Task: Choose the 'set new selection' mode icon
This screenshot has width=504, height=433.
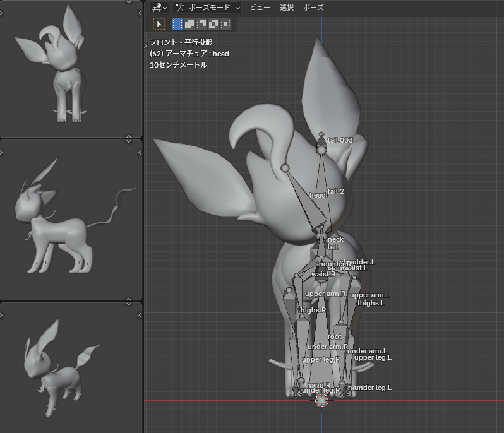Action: click(177, 24)
